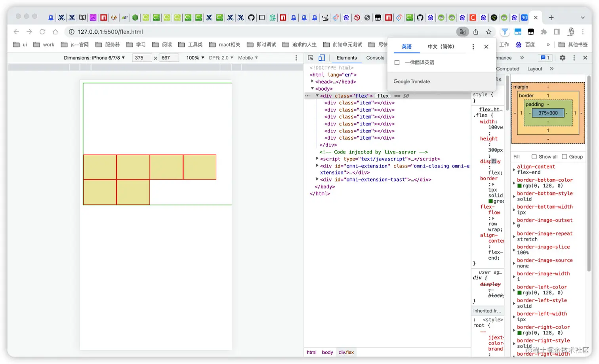Expand the head element node
This screenshot has width=599, height=364.
click(312, 82)
